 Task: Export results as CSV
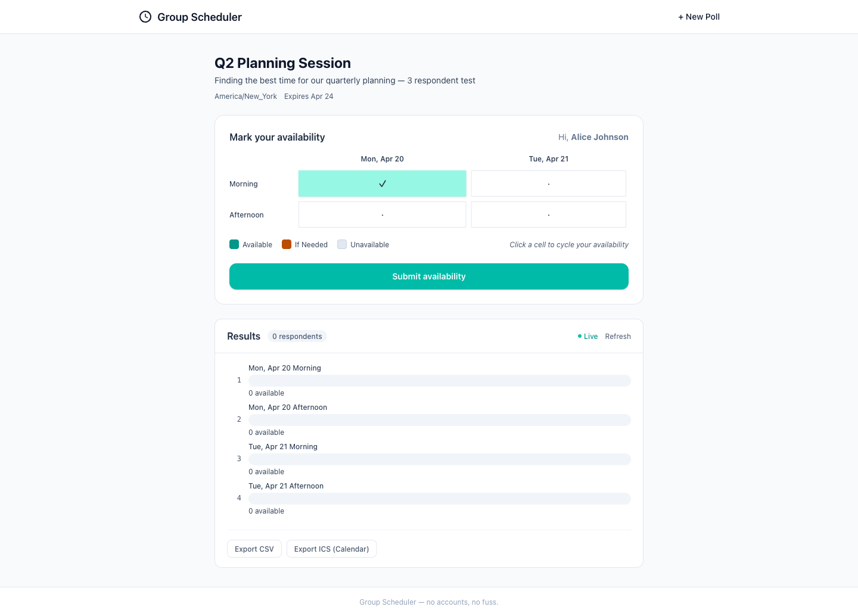coord(254,549)
